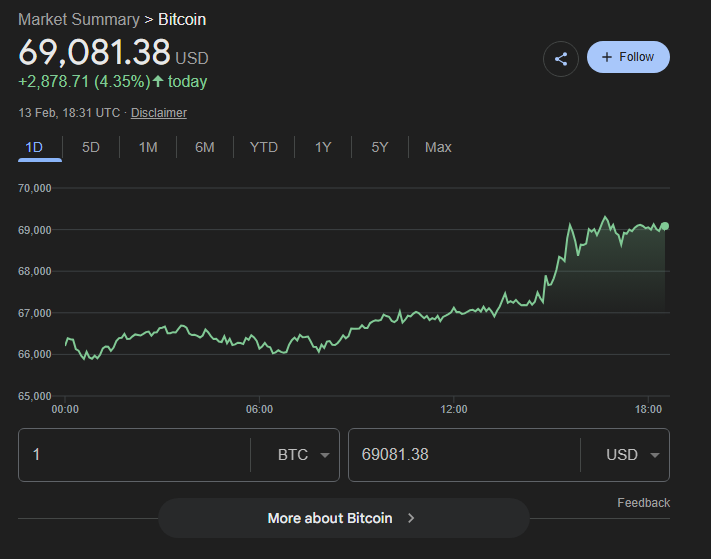
Task: Click the chevron on More about Bitcoin
Action: pos(411,518)
